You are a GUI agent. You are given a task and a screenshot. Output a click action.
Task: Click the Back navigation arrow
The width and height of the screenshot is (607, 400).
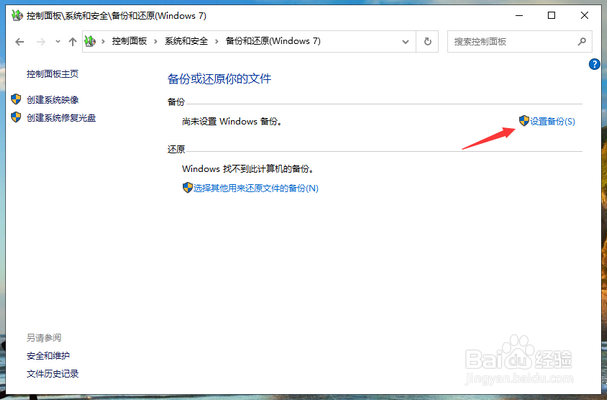(20, 42)
